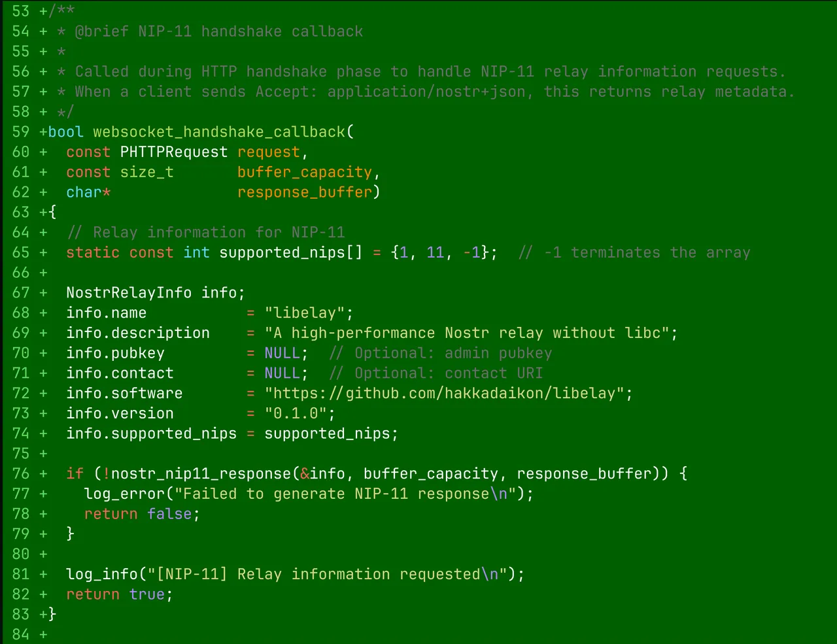837x644 pixels.
Task: Click the info.description field name
Action: tap(138, 333)
